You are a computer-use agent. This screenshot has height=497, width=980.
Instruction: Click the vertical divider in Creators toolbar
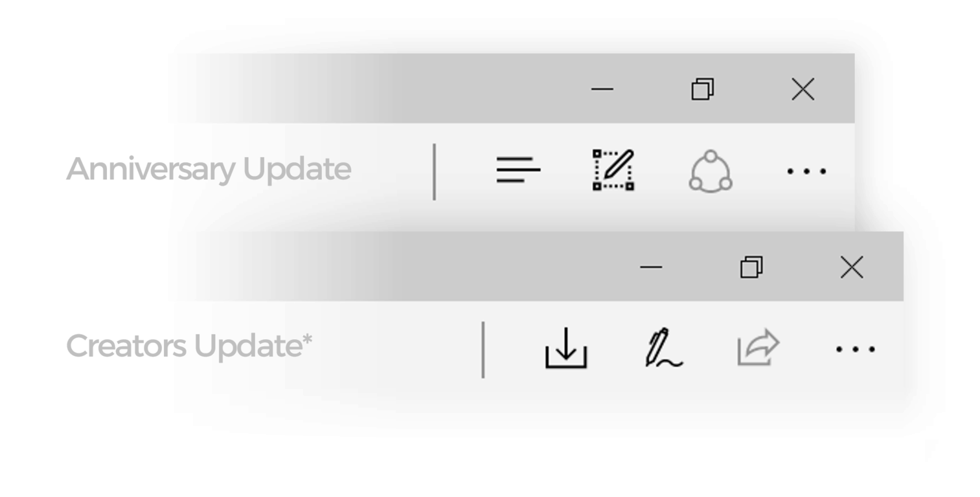483,349
